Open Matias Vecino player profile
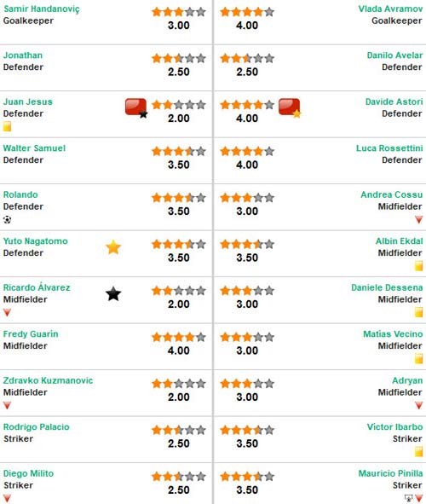This screenshot has height=504, width=426. (393, 334)
